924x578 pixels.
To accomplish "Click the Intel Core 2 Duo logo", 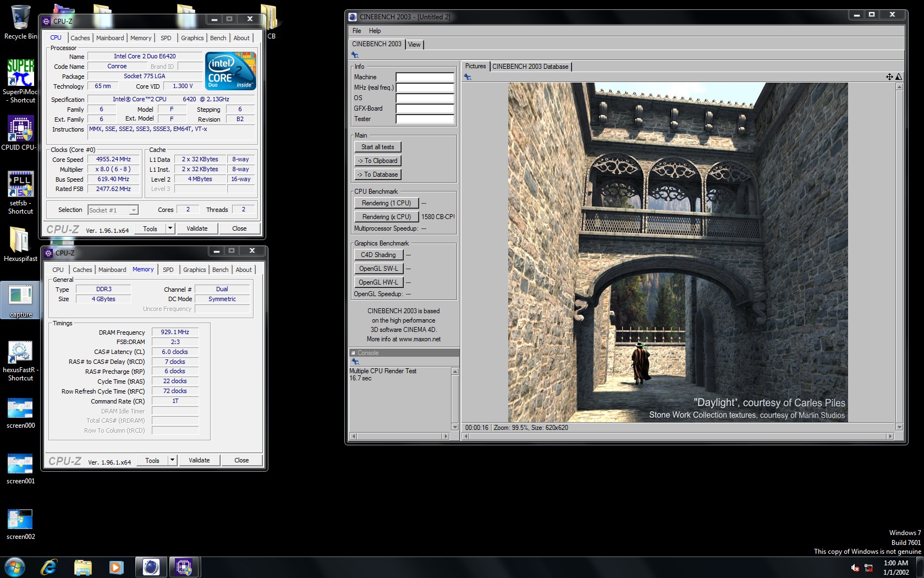I will 230,70.
